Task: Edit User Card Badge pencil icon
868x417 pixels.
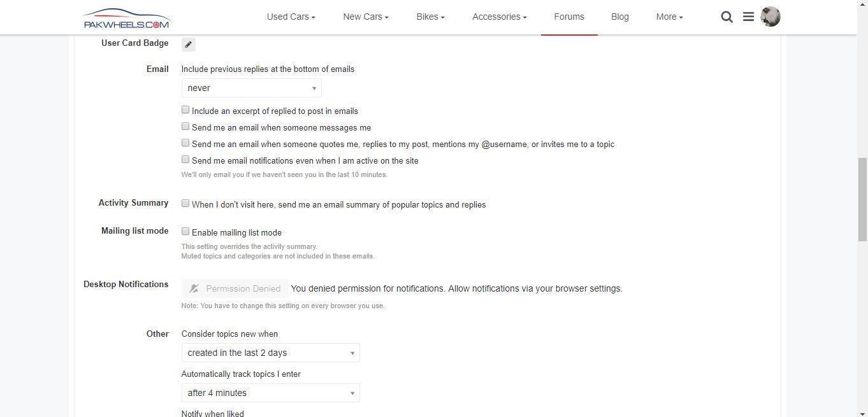Action: pyautogui.click(x=189, y=44)
